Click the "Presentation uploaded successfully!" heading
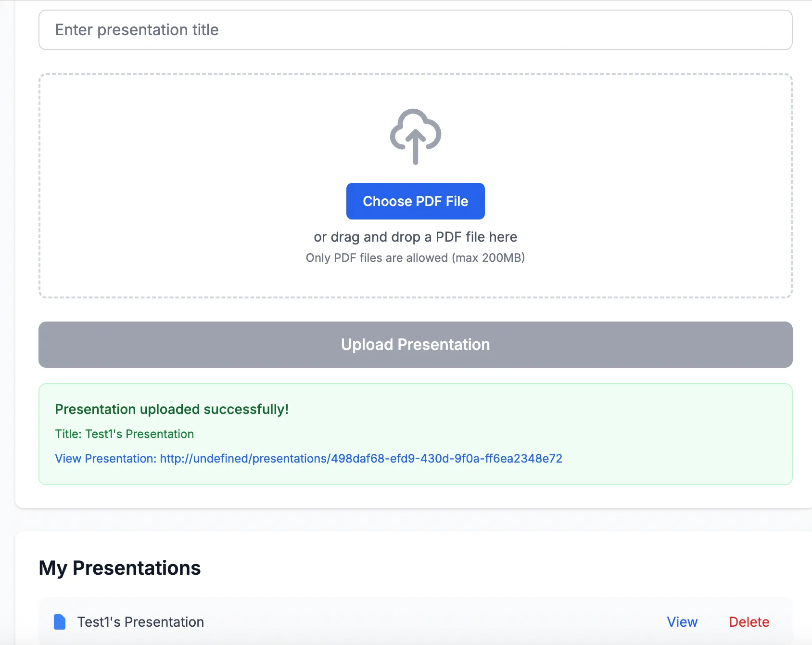The image size is (812, 645). pyautogui.click(x=172, y=409)
